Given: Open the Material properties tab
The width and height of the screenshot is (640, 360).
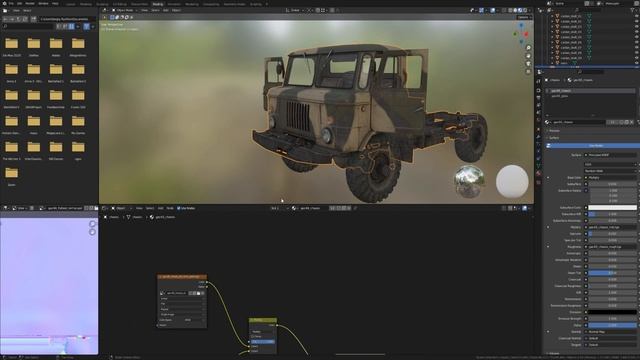Looking at the screenshot, I should [x=539, y=174].
